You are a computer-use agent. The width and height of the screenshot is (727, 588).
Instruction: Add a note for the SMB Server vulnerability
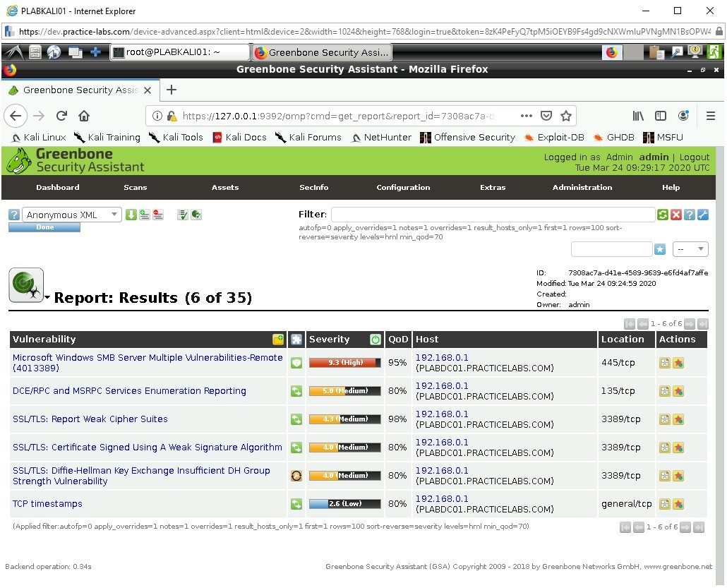(x=664, y=362)
